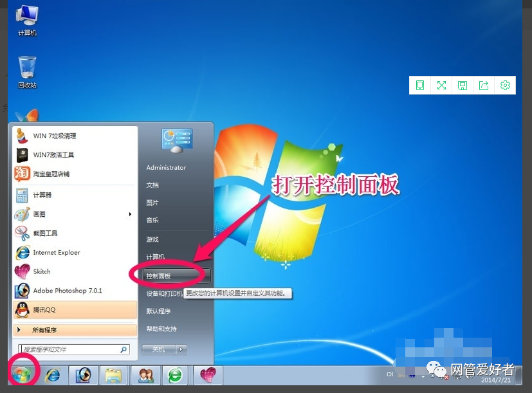
Task: Open Skitch heart taskbar icon
Action: pyautogui.click(x=208, y=376)
